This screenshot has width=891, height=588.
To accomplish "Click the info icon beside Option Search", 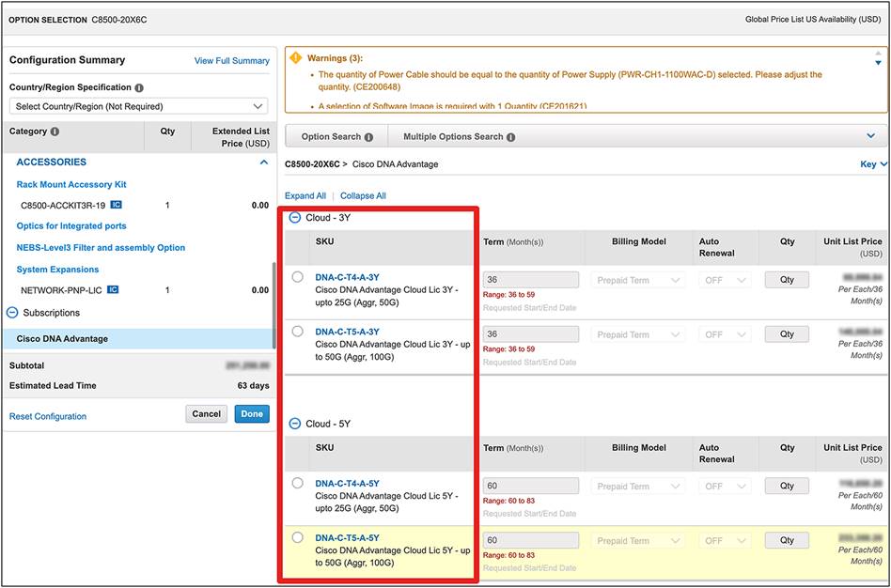I will click(368, 137).
